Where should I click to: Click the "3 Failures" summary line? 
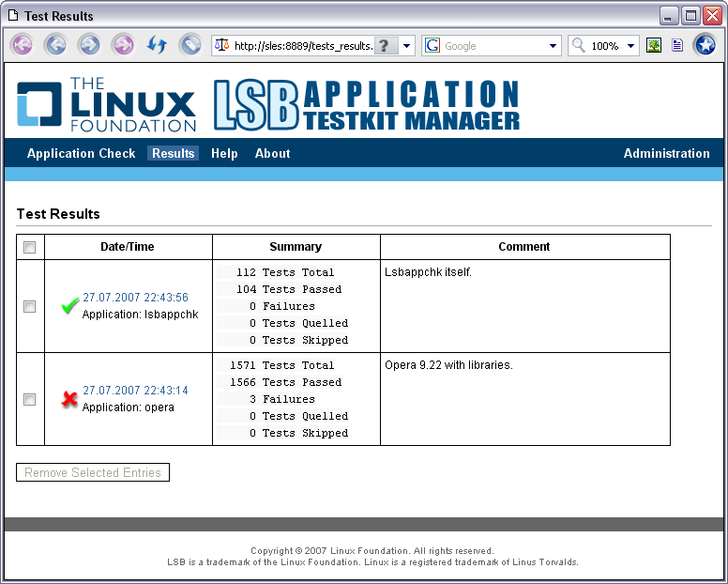(x=282, y=399)
